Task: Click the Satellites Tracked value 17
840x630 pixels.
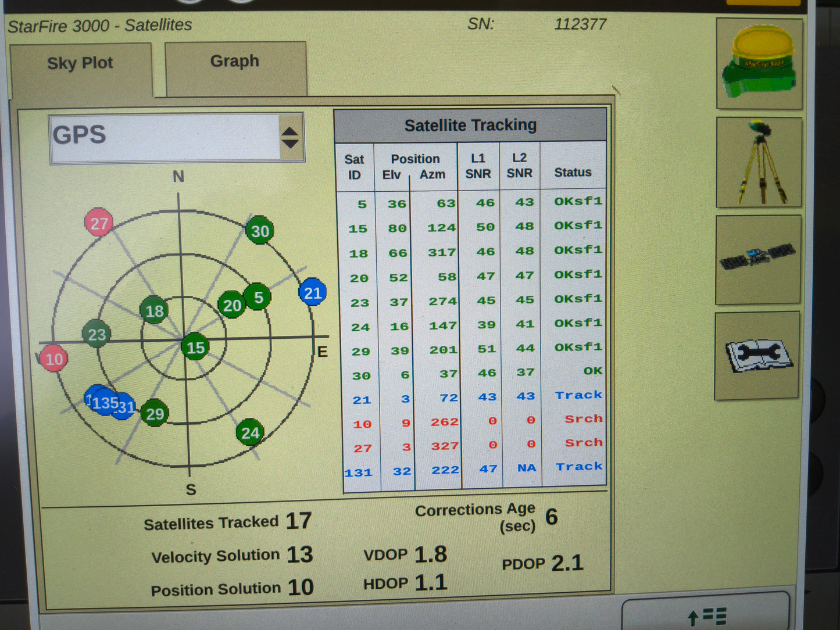Action: click(x=299, y=521)
